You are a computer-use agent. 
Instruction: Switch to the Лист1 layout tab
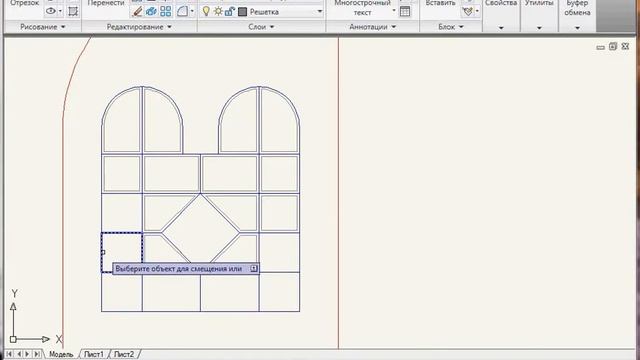pos(94,354)
